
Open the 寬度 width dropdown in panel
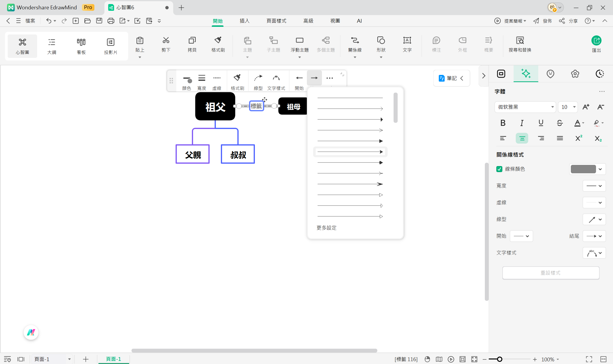point(594,186)
